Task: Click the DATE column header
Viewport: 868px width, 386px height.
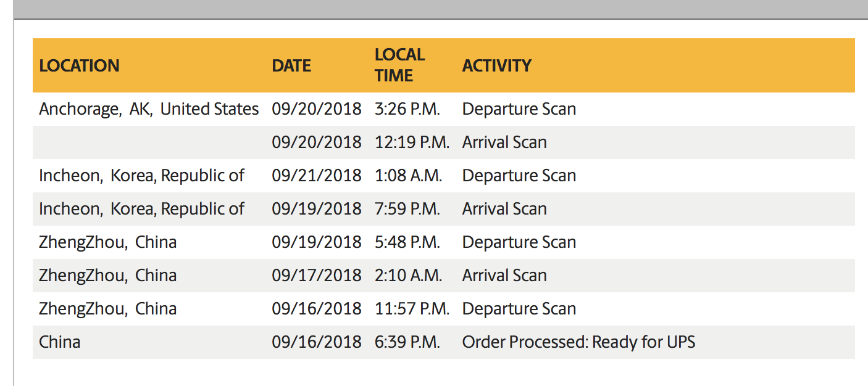Action: tap(291, 65)
